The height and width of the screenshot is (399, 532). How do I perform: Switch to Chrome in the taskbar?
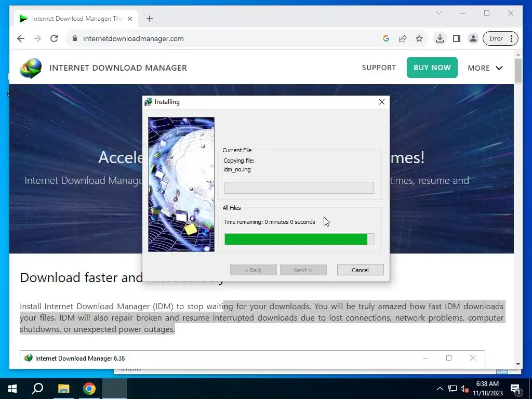point(89,389)
